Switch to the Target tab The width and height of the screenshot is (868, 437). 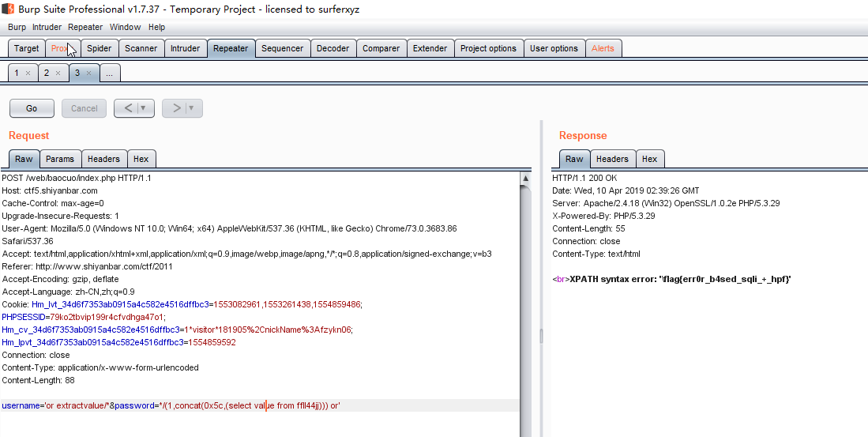click(27, 48)
